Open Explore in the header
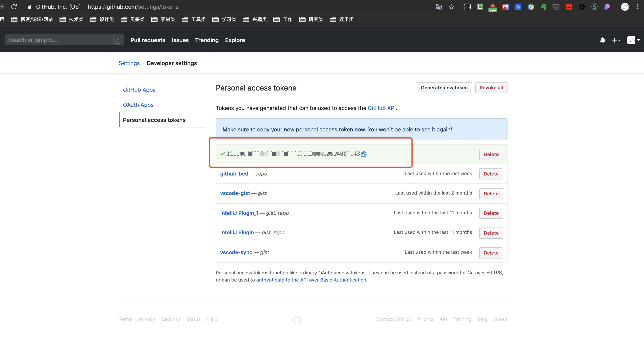Screen dimensions: 644x351 (235, 40)
